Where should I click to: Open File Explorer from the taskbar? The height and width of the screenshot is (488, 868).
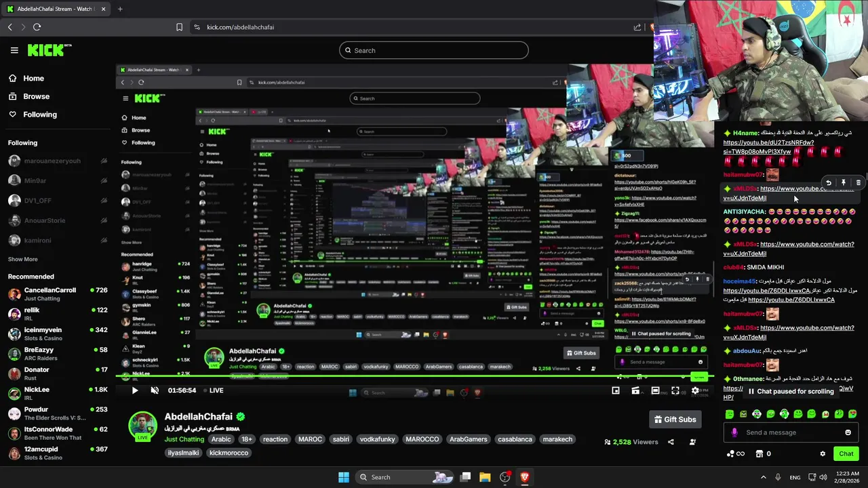(485, 477)
